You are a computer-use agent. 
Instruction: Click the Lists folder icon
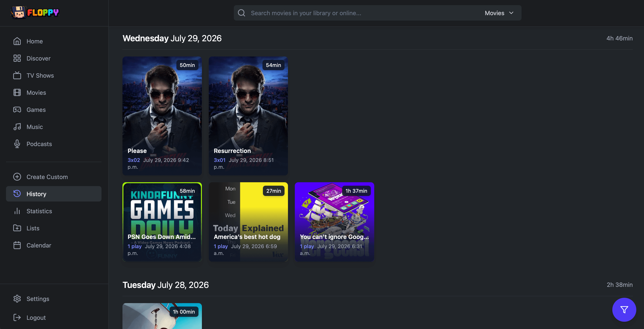[x=17, y=228]
